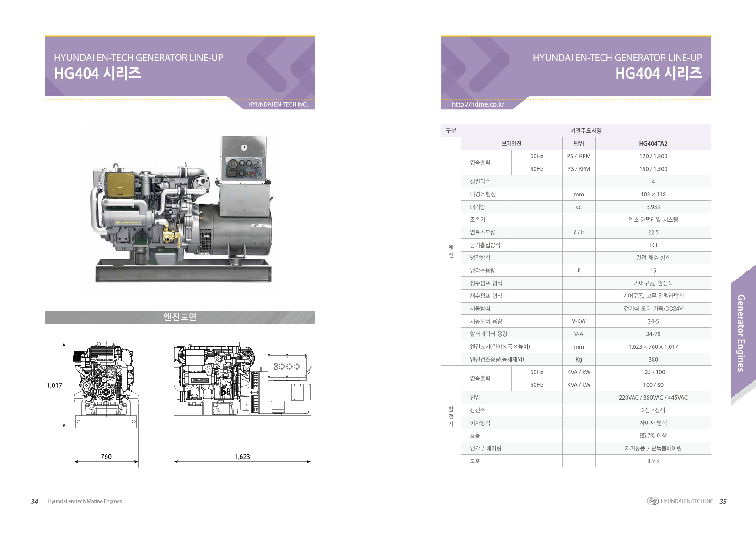Click the Hyundai logo in the footer
Viewport: 756px width, 535px height.
(x=652, y=501)
